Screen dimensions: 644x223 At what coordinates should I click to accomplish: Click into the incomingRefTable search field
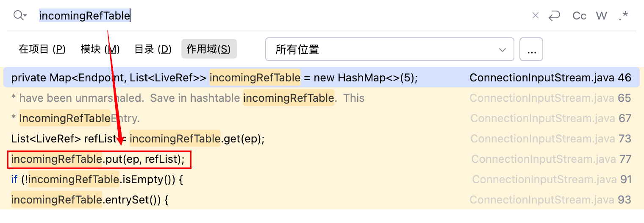(x=254, y=16)
